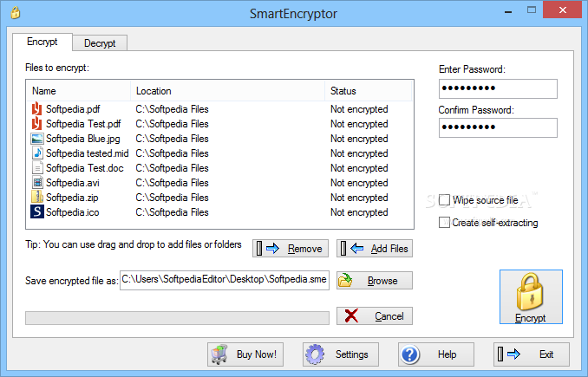Click the red X icon on Cancel
Viewport: 588px width, 377px height.
[351, 316]
